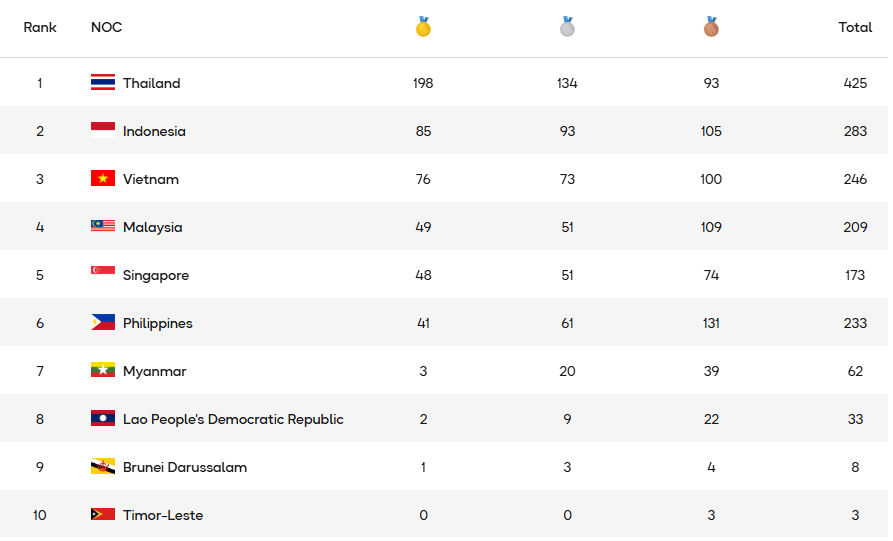Viewport: 893px width, 541px height.
Task: Click the Malaysia flag icon
Action: (103, 227)
